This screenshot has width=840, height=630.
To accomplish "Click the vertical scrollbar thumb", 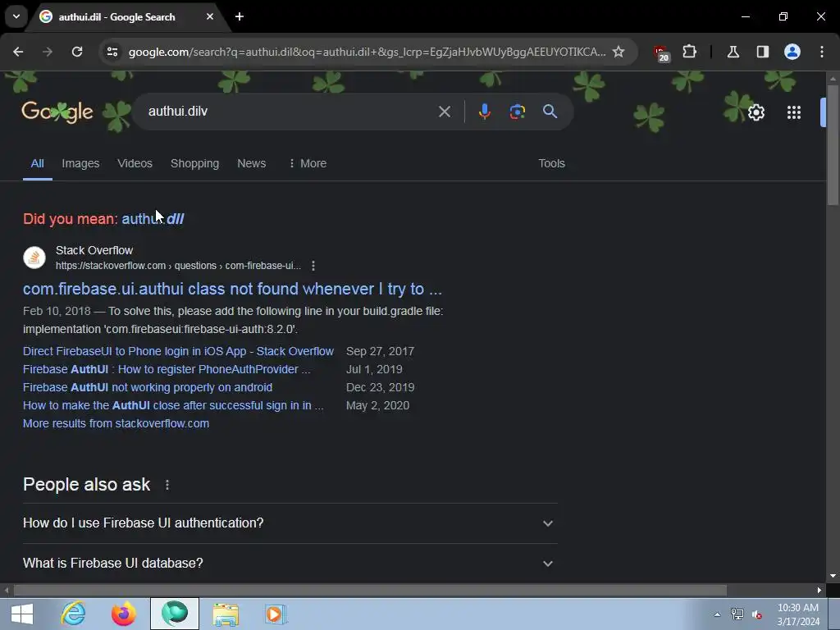I will point(833,144).
